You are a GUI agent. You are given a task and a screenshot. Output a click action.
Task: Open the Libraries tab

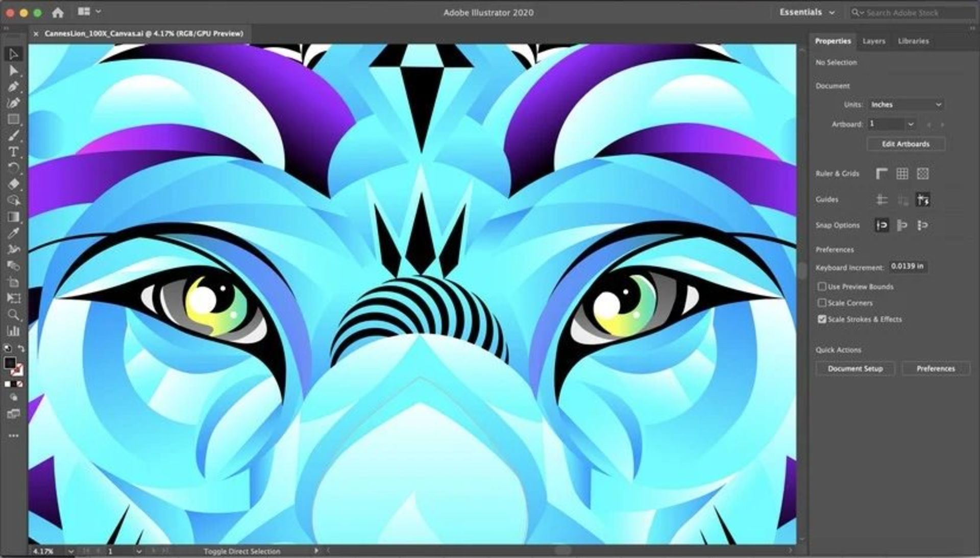click(914, 41)
